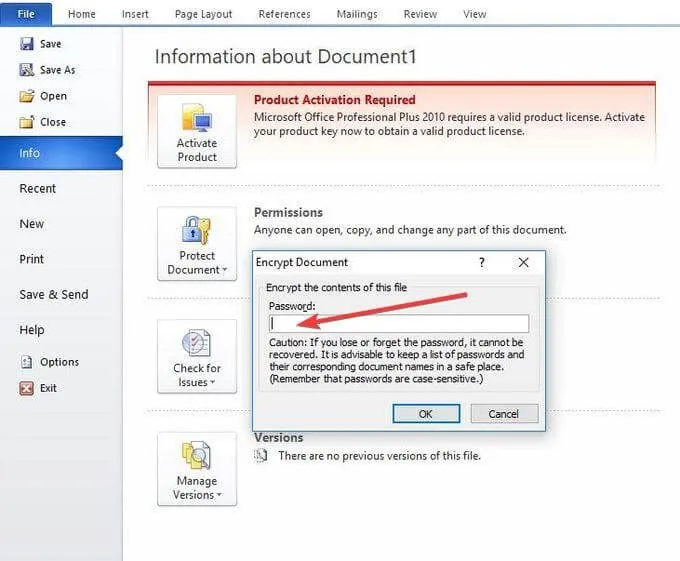The width and height of the screenshot is (680, 561).
Task: Open a file via Open icon
Action: [27, 96]
